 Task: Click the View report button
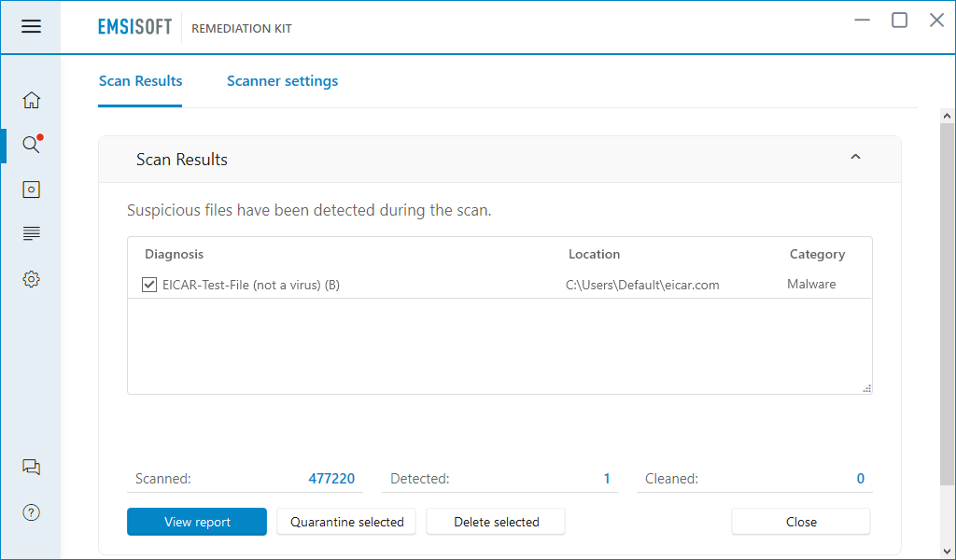tap(197, 522)
